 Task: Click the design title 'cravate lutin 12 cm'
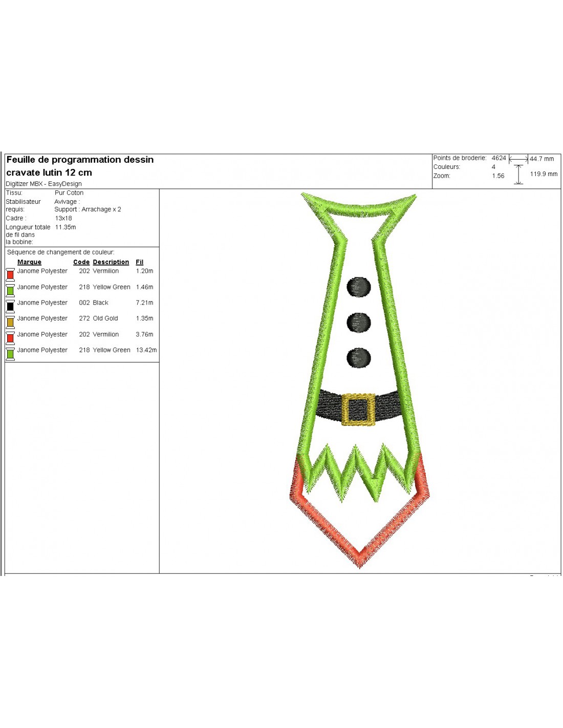click(49, 173)
